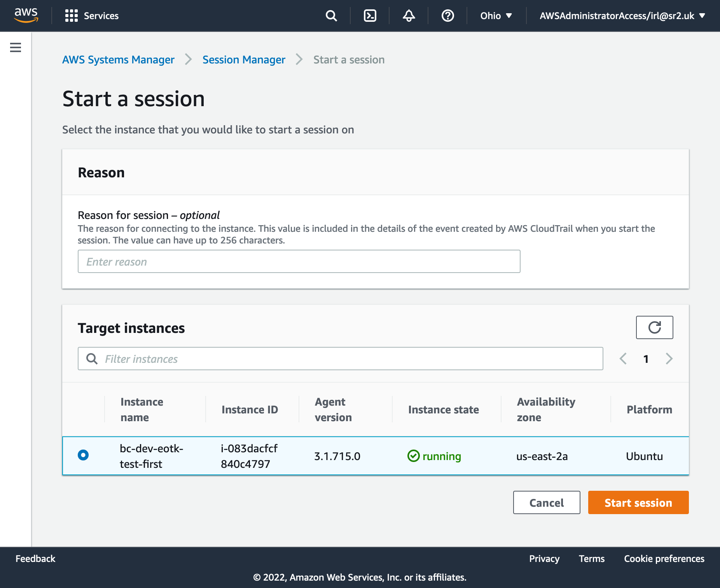Expand the AWSAdministratorAccess account menu

(x=622, y=16)
